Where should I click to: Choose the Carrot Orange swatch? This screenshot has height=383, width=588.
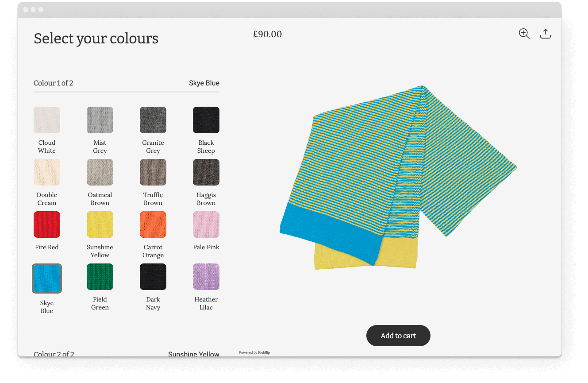(x=153, y=224)
